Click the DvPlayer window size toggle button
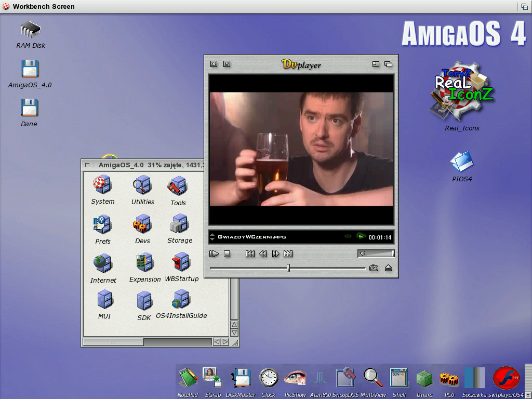The height and width of the screenshot is (399, 532). [376, 64]
